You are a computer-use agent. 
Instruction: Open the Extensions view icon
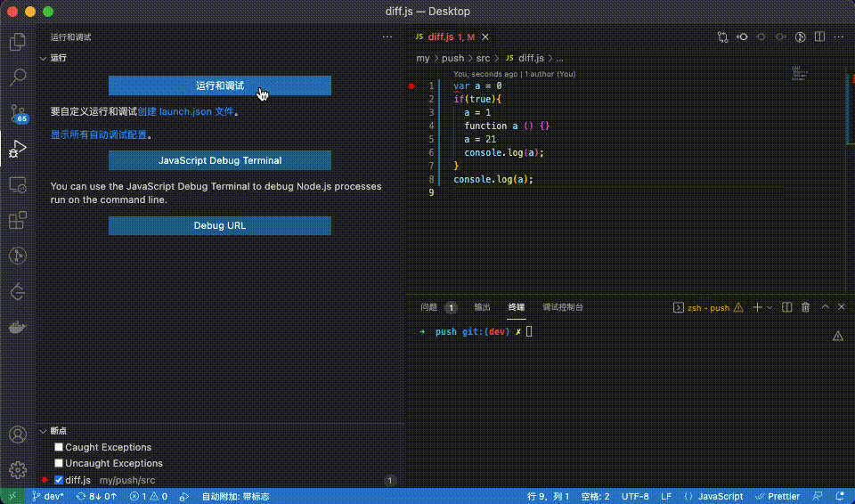pos(18,220)
